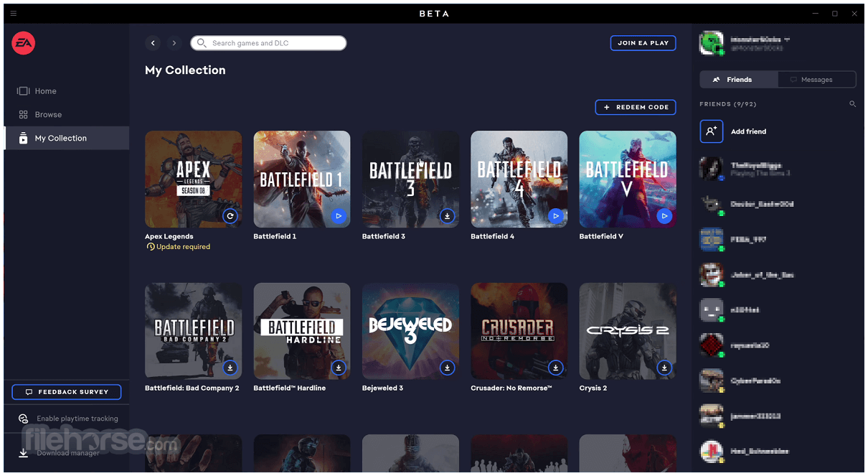Open the Battlefield 1 cover art
Image resolution: width=868 pixels, height=476 pixels.
click(302, 179)
